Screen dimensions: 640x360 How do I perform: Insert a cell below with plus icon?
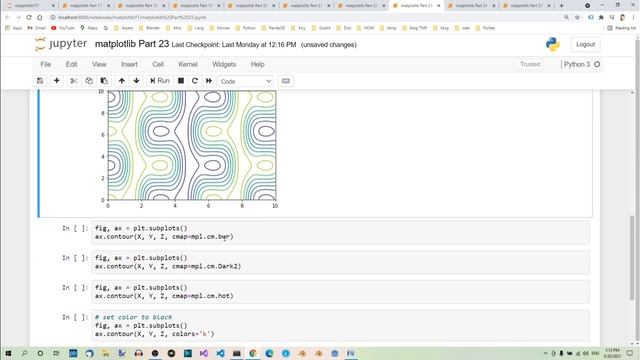(57, 81)
